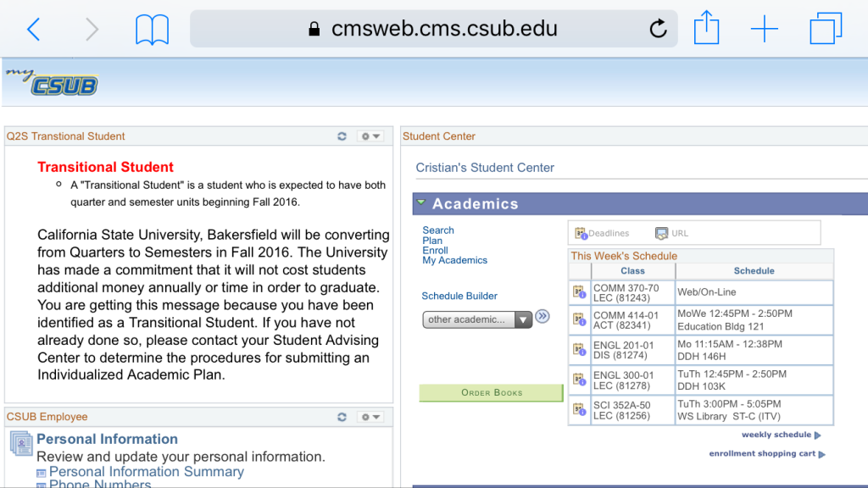Click the Order Books button
This screenshot has width=868, height=488.
point(491,392)
